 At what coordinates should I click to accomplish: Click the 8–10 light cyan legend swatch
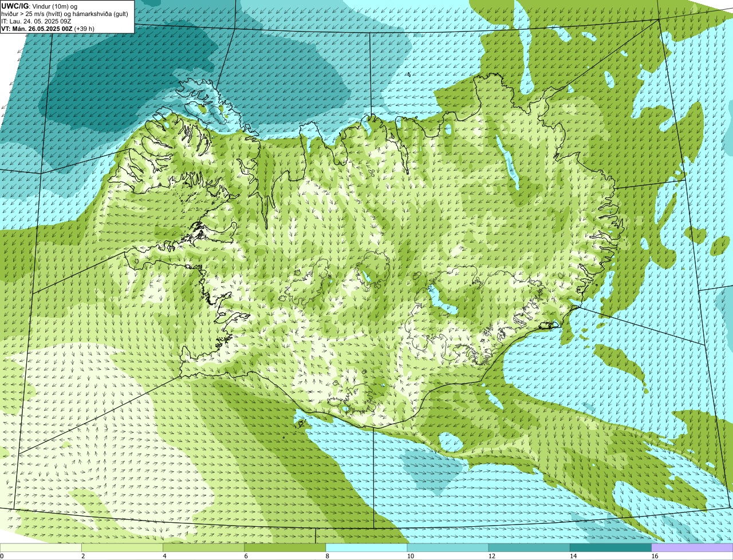point(366,547)
